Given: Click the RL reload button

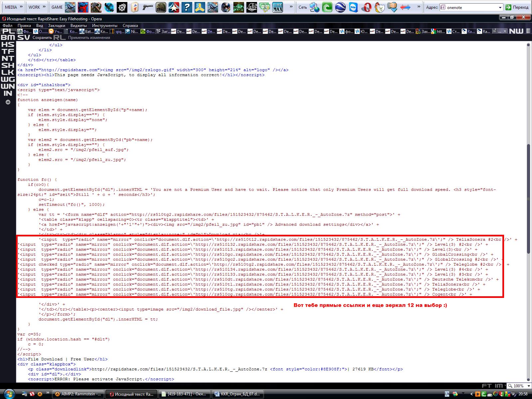Looking at the screenshot, I should pos(60,38).
